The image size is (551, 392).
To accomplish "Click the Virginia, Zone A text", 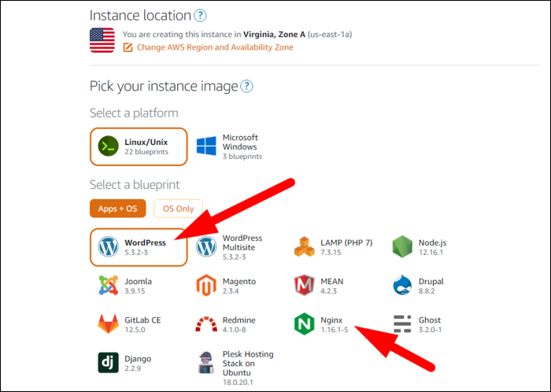I will click(x=274, y=35).
